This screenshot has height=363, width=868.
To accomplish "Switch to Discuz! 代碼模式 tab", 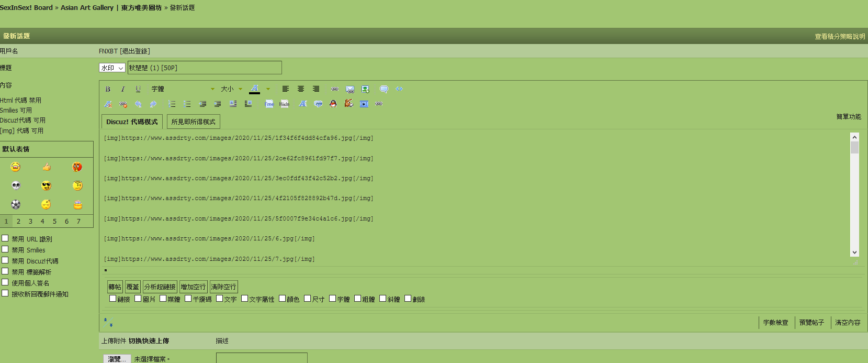I will (x=132, y=122).
